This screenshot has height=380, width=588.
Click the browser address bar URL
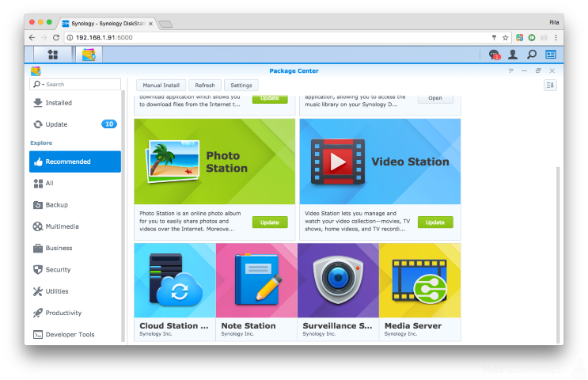[104, 37]
